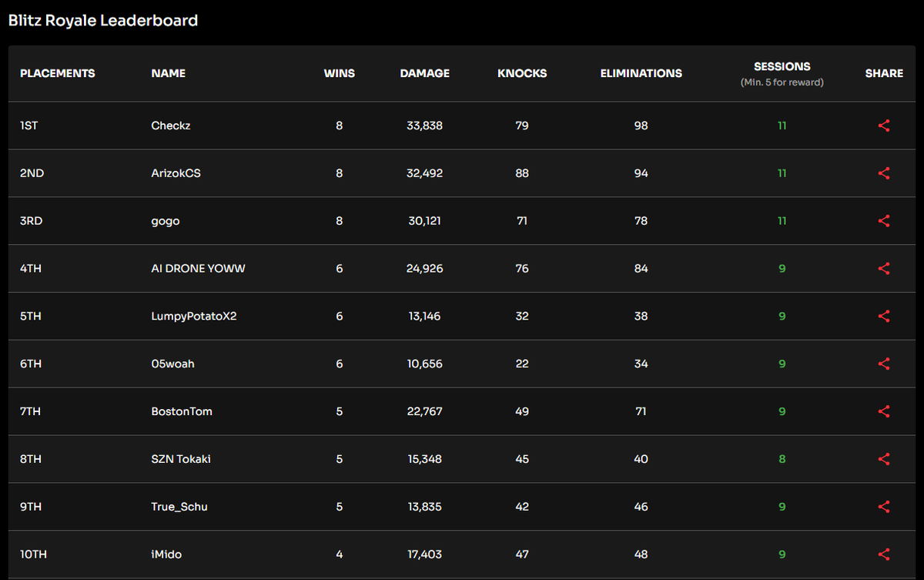Share Checkz's leaderboard entry

[x=884, y=126]
